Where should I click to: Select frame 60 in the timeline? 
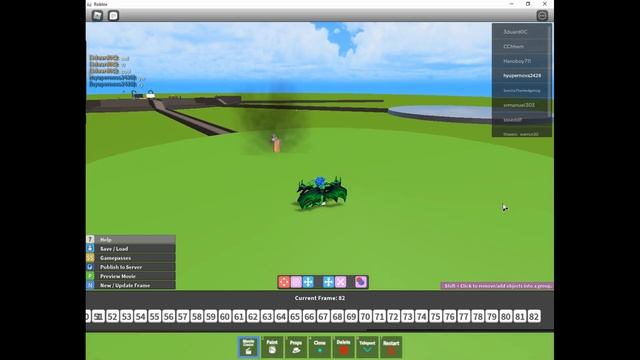pos(225,316)
